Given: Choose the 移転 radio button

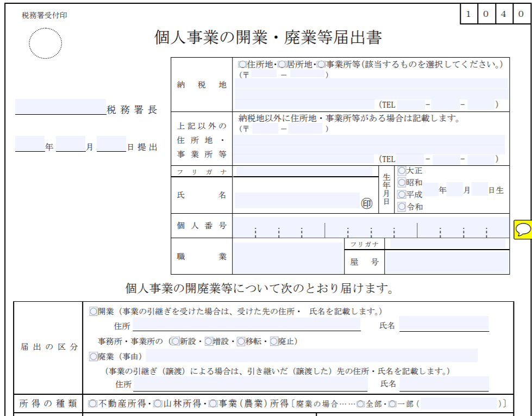Looking at the screenshot, I should pyautogui.click(x=241, y=342).
